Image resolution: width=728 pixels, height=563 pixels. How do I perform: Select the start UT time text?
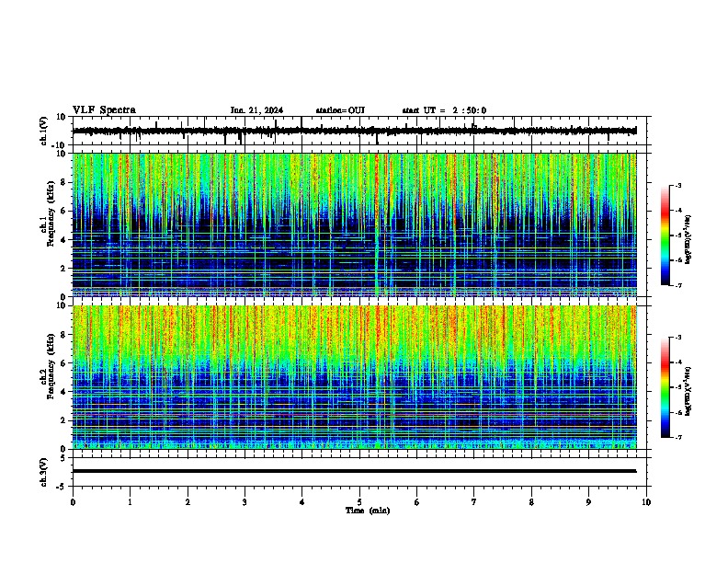(x=444, y=110)
